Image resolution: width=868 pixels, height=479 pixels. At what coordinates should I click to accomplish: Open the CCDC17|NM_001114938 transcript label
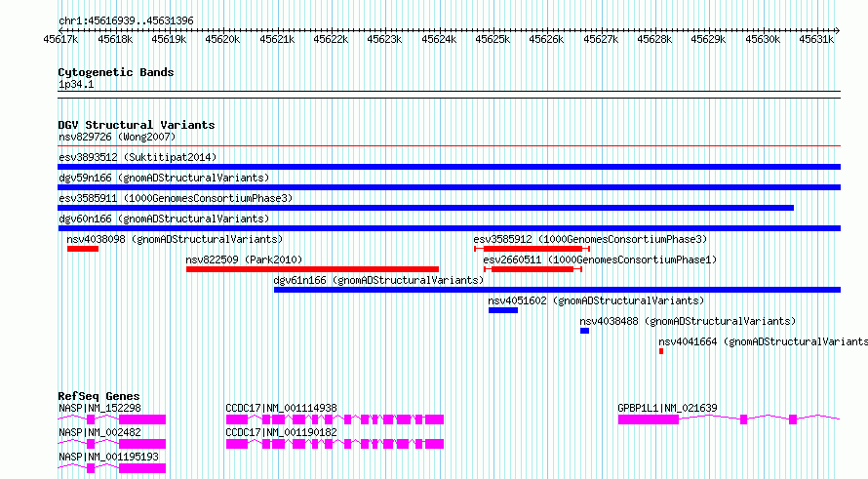click(281, 408)
